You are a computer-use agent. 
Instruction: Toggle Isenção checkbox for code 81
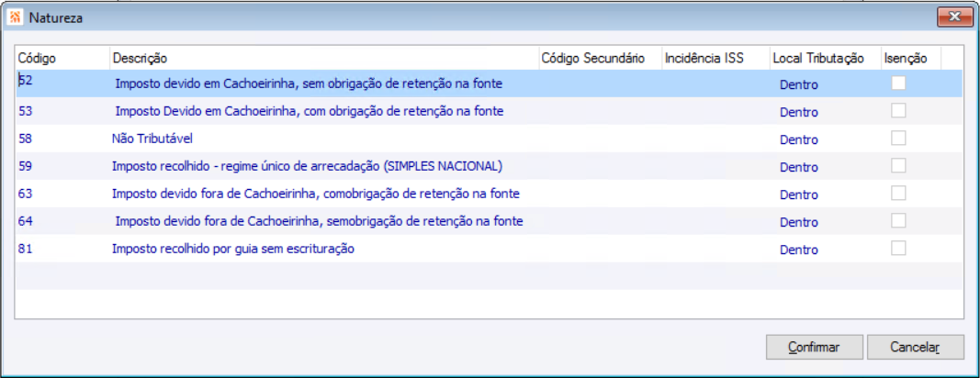pos(898,249)
